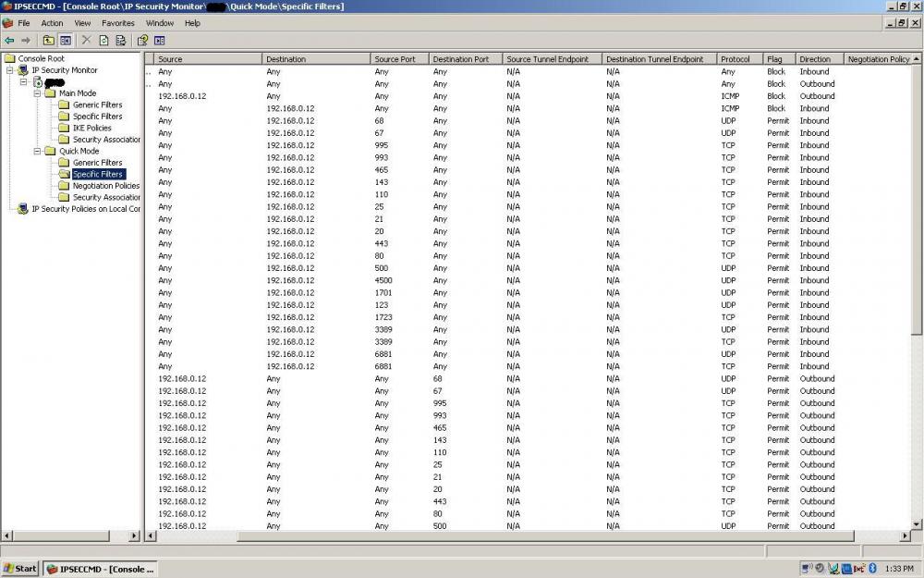This screenshot has height=578, width=924.
Task: Open the Action menu
Action: click(52, 23)
